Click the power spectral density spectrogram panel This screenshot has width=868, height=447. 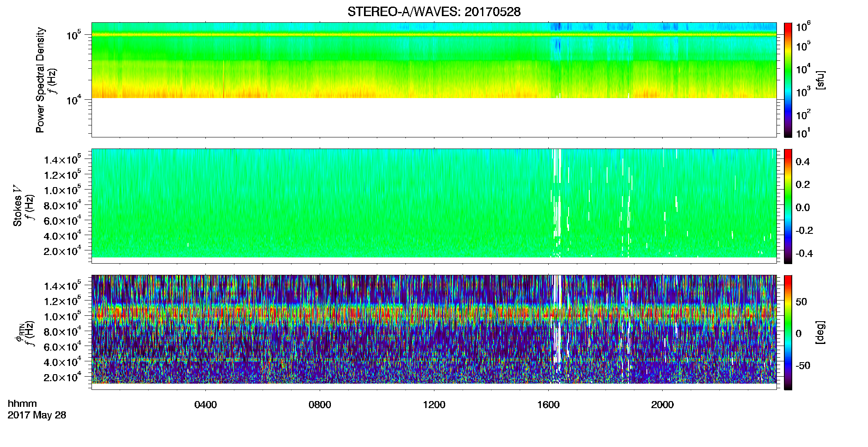click(x=434, y=80)
